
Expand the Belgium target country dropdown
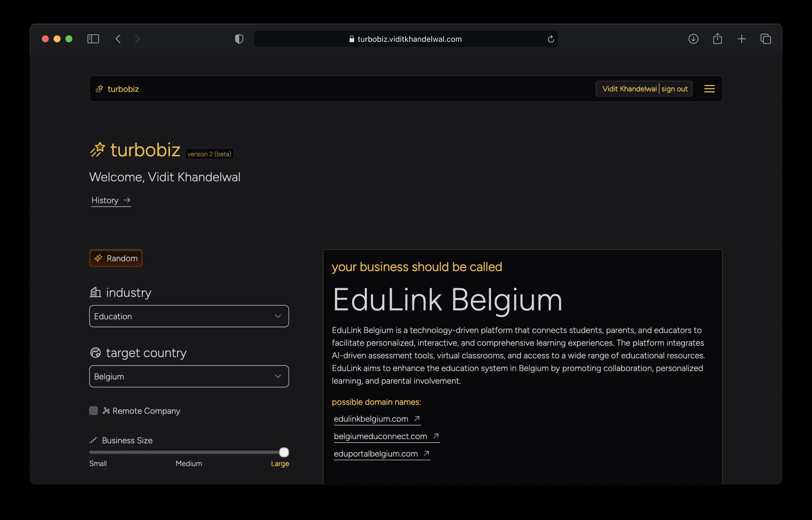point(189,376)
